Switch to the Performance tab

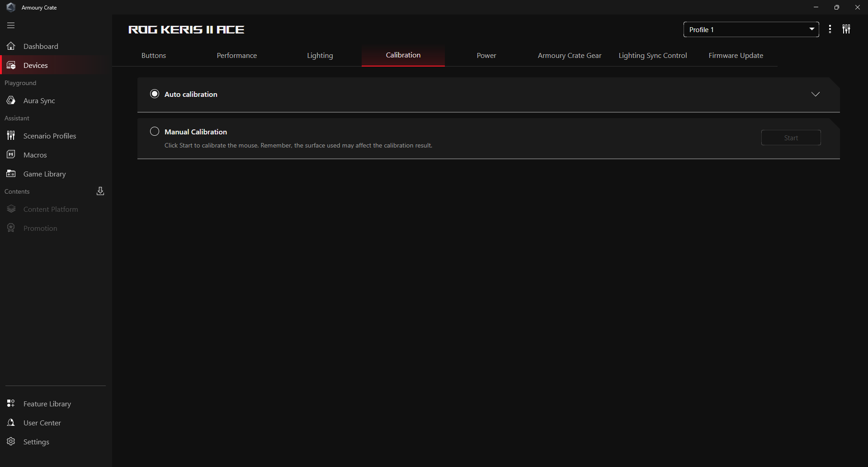pyautogui.click(x=237, y=56)
